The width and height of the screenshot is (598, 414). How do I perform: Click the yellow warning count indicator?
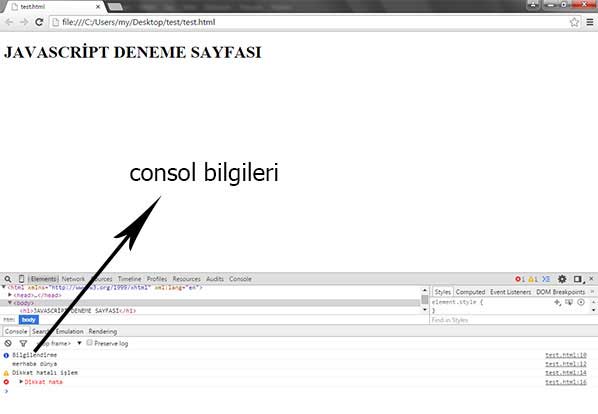[x=533, y=279]
